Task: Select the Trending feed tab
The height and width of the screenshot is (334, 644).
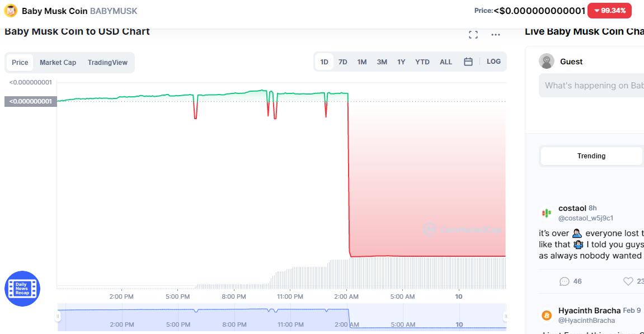Action: (x=591, y=156)
